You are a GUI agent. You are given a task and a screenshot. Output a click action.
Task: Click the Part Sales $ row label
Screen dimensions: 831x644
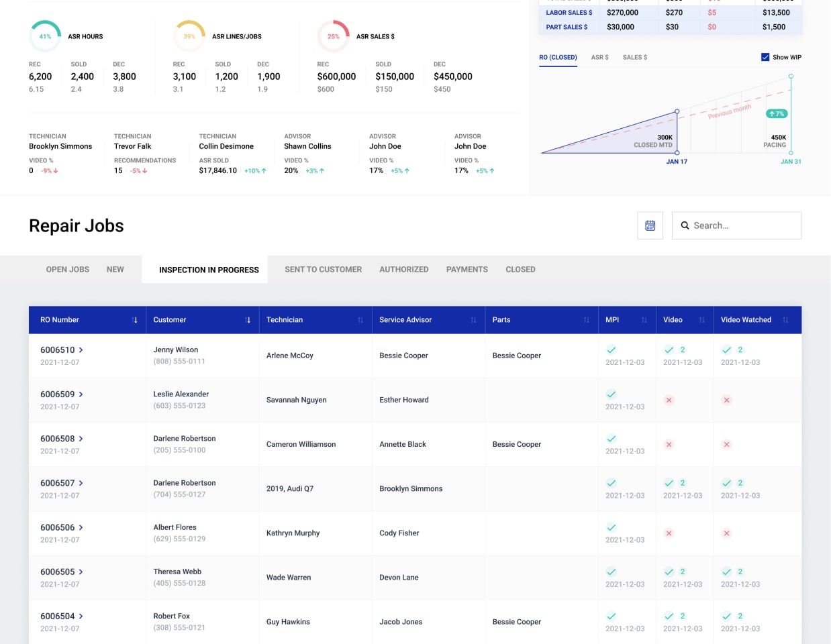567,27
